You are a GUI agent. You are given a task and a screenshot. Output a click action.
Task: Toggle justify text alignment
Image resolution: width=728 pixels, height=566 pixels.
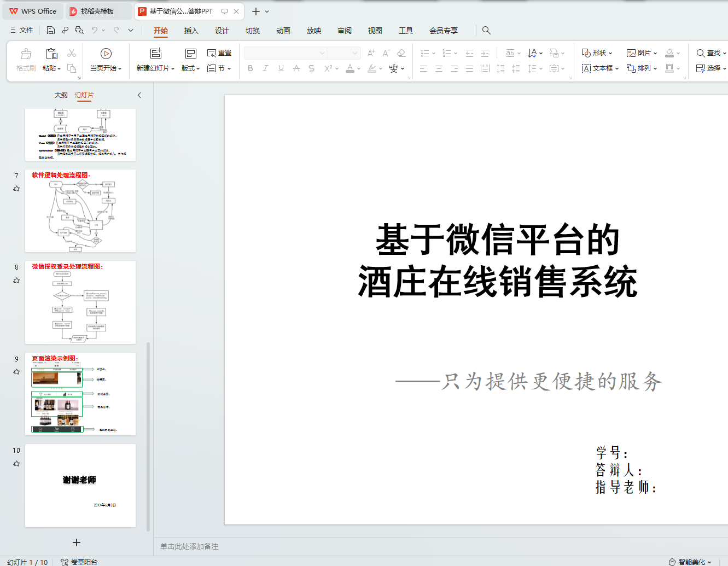coord(469,68)
